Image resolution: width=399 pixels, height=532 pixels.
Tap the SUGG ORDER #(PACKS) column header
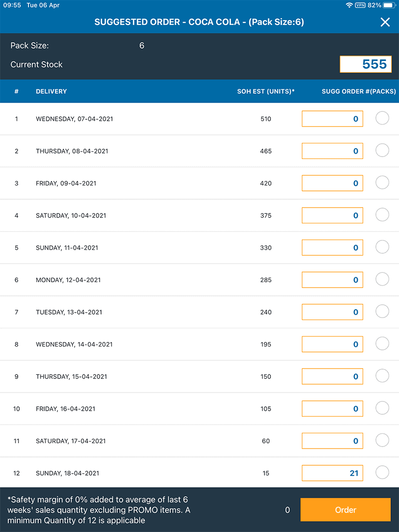[x=359, y=91]
